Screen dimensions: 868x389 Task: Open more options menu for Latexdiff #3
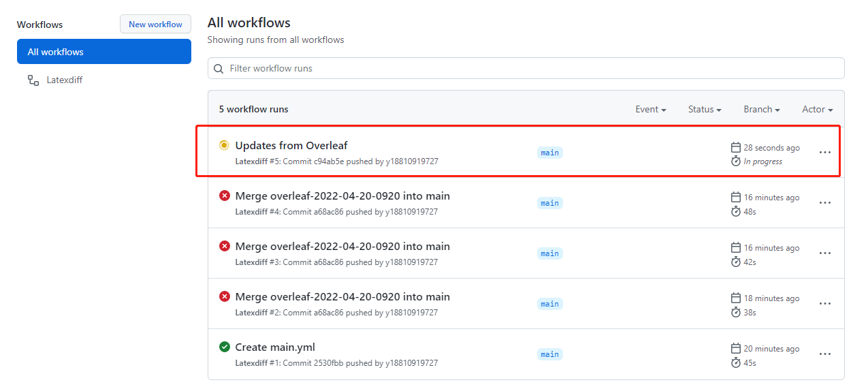(x=825, y=253)
